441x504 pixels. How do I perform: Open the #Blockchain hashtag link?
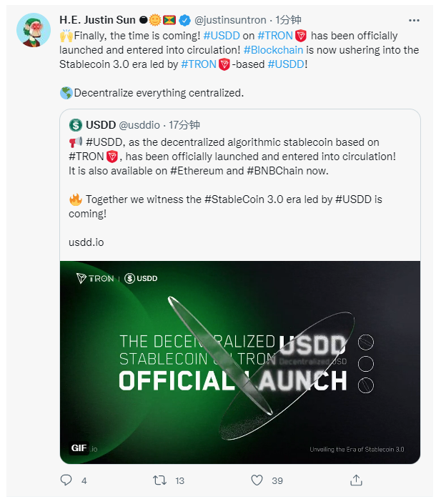272,50
